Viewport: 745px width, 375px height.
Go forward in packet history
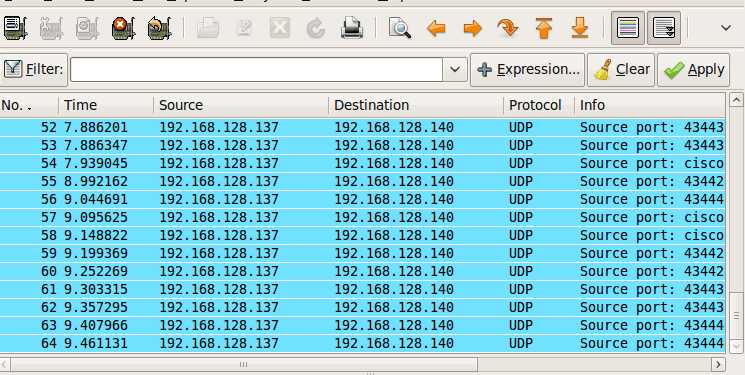(x=472, y=29)
